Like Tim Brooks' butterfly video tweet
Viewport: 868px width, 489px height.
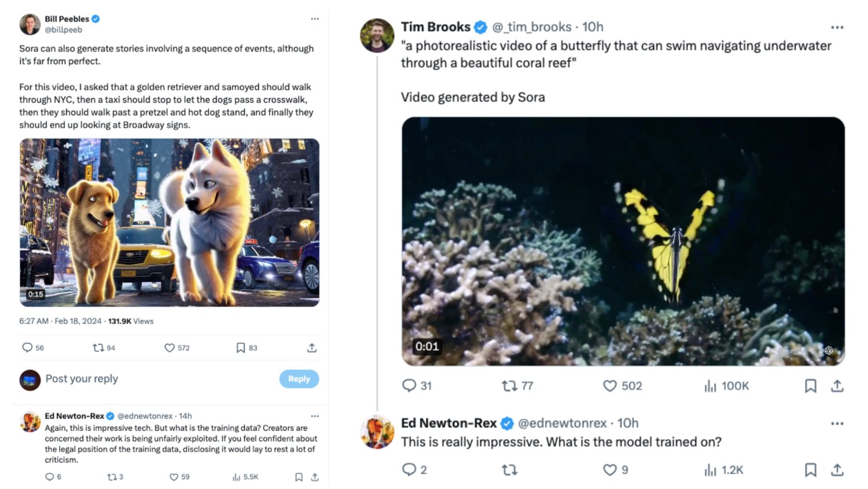pyautogui.click(x=610, y=386)
